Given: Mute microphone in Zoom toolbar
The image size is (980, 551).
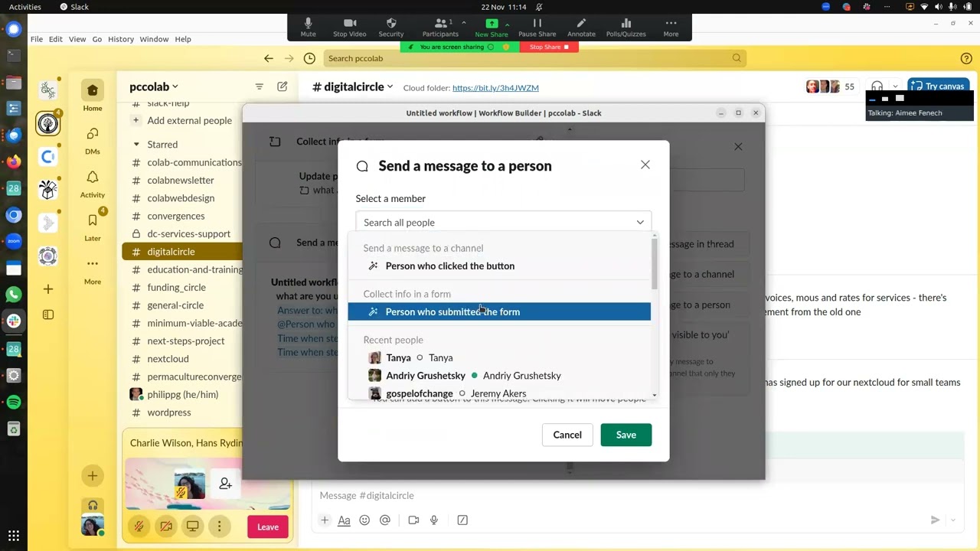Looking at the screenshot, I should coord(308,28).
